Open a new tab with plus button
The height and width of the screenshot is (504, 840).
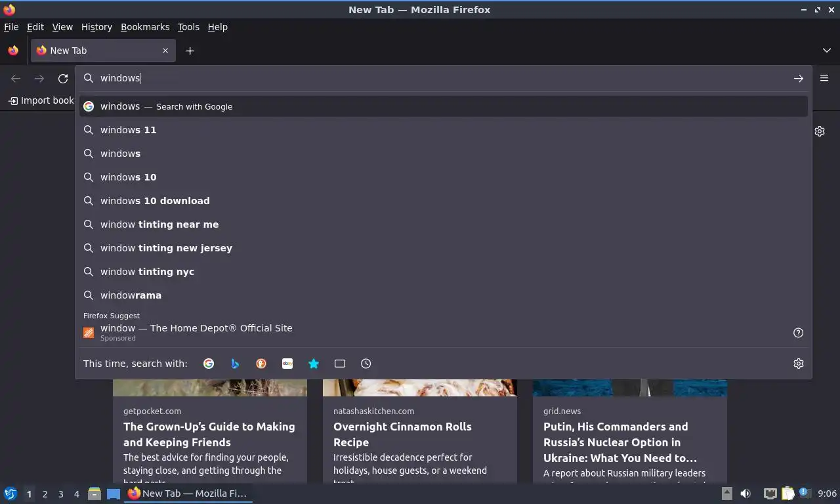(190, 51)
